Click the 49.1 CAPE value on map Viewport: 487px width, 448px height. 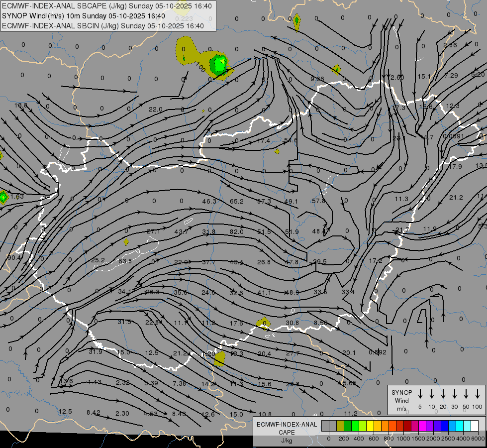291,202
